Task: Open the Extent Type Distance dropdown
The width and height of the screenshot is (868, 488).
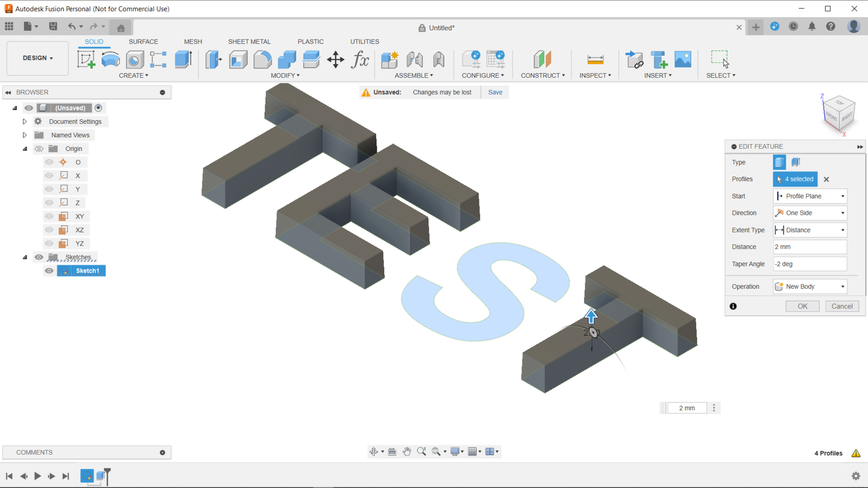Action: (810, 230)
